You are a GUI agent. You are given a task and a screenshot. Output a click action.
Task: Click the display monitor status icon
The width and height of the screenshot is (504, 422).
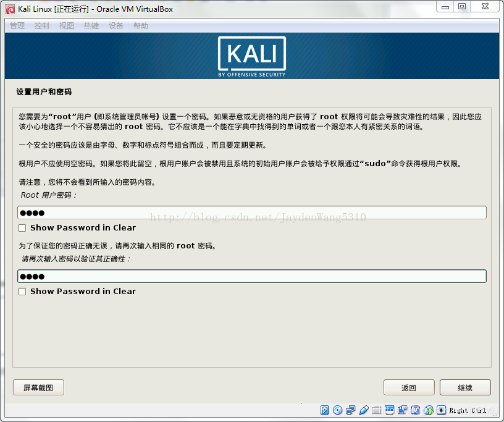(390, 410)
